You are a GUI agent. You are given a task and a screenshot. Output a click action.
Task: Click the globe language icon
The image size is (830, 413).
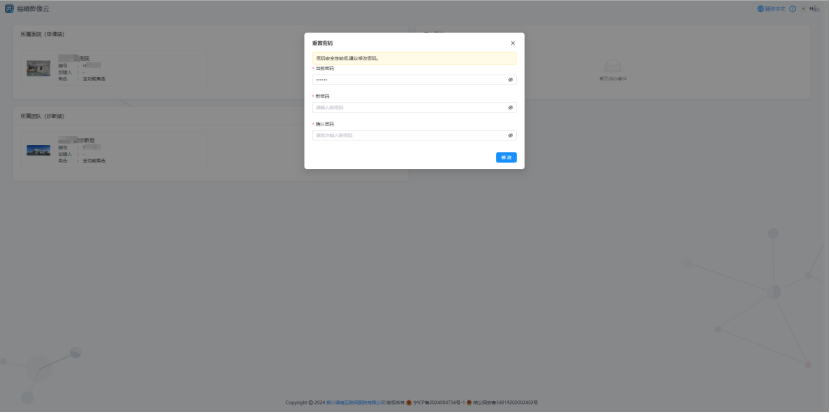[x=760, y=8]
